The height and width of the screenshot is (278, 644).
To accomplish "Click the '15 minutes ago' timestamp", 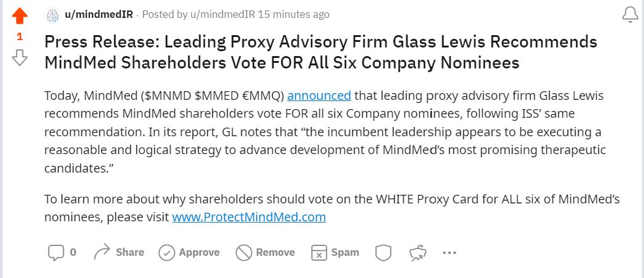I will 295,14.
